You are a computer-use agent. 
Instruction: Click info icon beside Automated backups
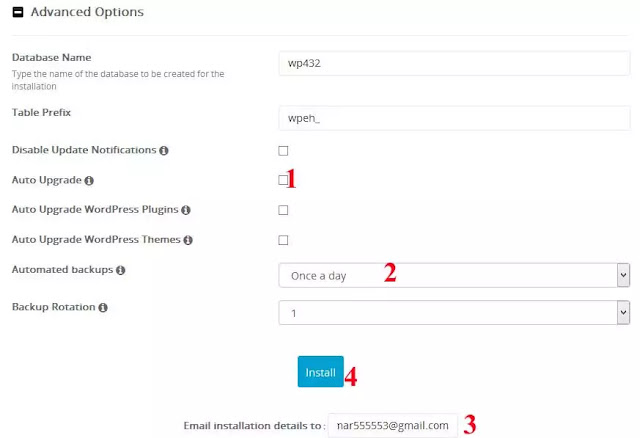120,270
